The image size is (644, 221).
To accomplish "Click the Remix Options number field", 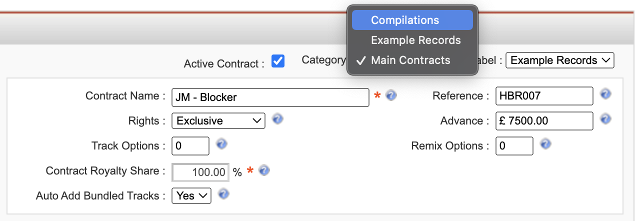I will pyautogui.click(x=514, y=146).
